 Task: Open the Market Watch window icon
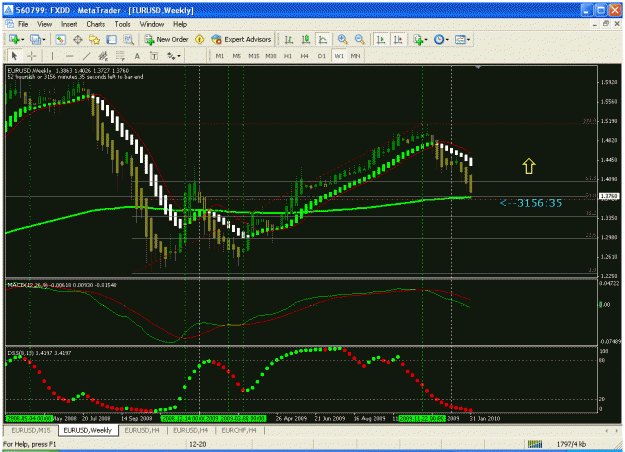(61, 39)
